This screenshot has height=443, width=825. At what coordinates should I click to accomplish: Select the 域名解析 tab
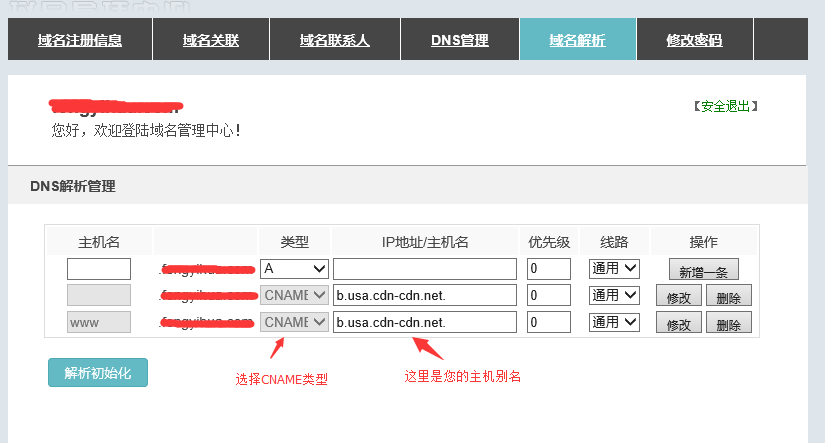pyautogui.click(x=578, y=39)
